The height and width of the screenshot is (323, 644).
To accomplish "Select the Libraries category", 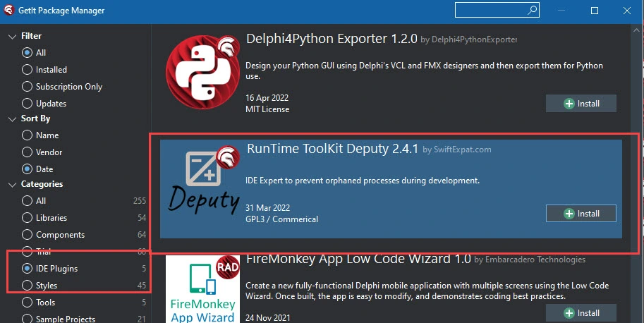I will (28, 218).
